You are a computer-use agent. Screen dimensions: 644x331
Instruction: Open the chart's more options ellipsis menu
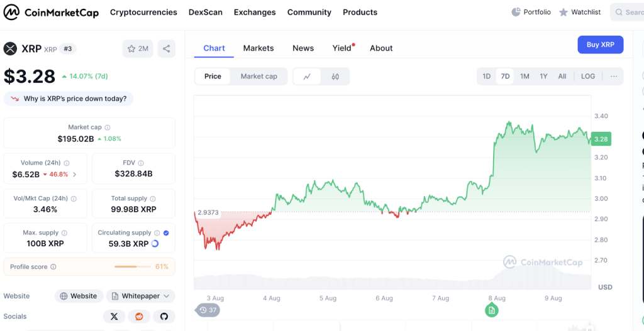pos(613,77)
